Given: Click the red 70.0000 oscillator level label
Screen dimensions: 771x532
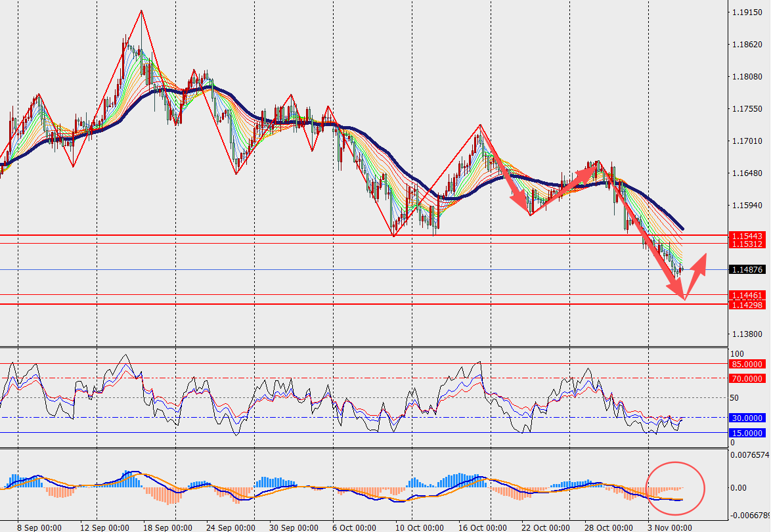Looking at the screenshot, I should click(749, 378).
